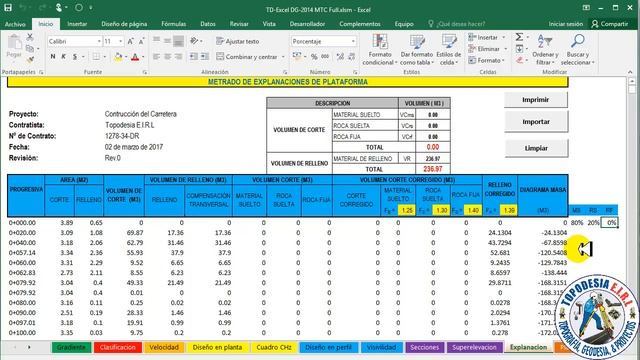Go to the Secciones sheet tab
The width and height of the screenshot is (640, 360).
424,347
